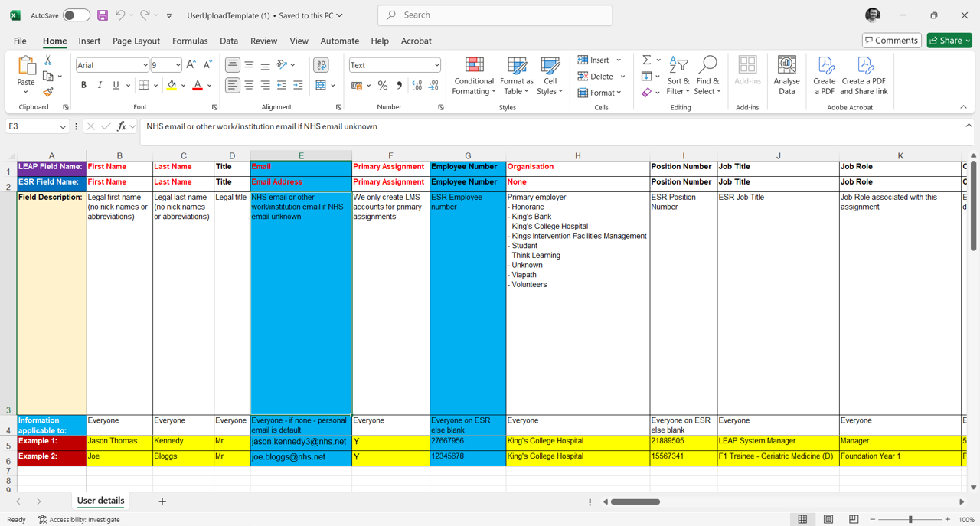Apply Percent Style number format
980x526 pixels.
[x=383, y=86]
